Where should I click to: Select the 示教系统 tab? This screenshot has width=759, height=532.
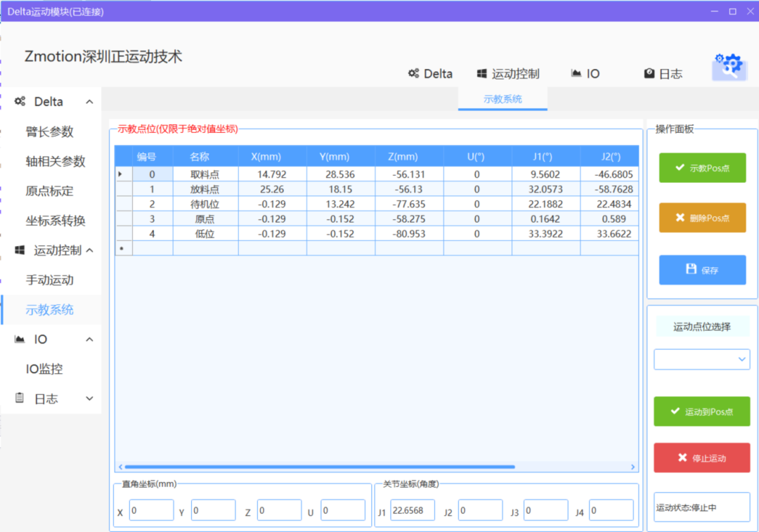[502, 99]
